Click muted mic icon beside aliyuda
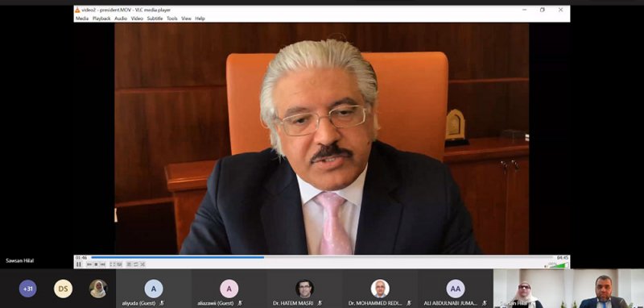The height and width of the screenshot is (308, 644). pyautogui.click(x=162, y=303)
